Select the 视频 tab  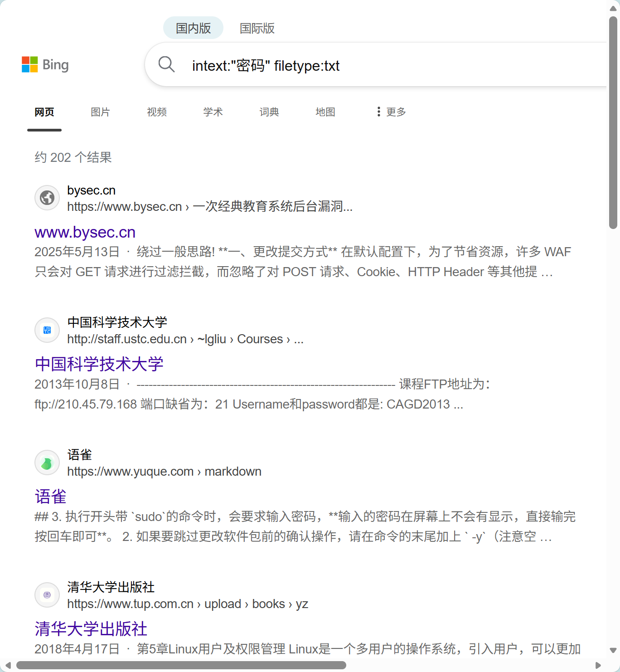click(x=157, y=112)
